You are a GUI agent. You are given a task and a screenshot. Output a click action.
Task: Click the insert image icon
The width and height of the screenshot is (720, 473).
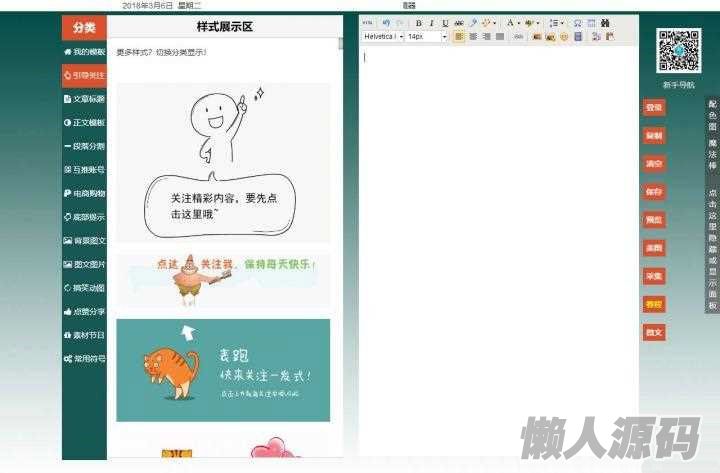[536, 36]
